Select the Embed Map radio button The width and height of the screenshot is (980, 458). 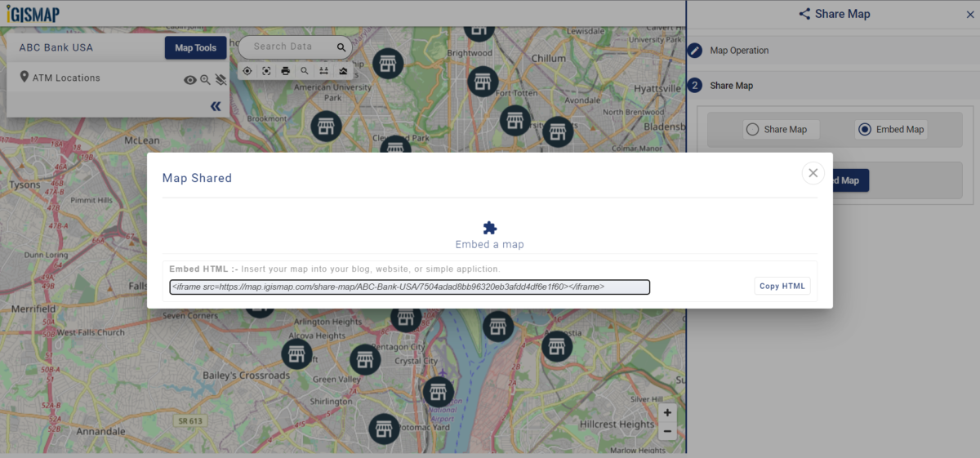coord(864,129)
